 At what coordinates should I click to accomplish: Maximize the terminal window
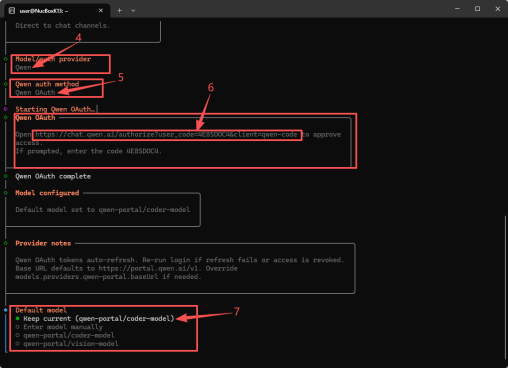click(477, 9)
